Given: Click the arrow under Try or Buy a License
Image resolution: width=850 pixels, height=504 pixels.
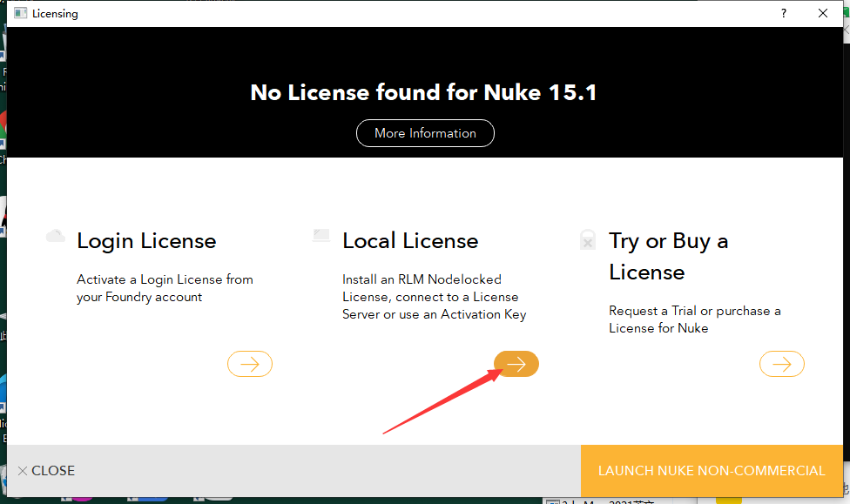Looking at the screenshot, I should pos(782,364).
